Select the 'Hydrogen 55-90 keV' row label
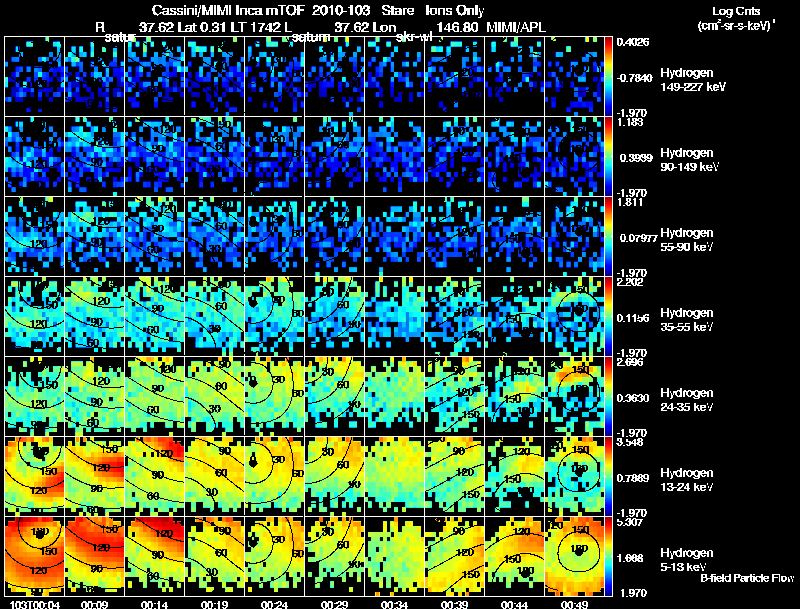 686,240
